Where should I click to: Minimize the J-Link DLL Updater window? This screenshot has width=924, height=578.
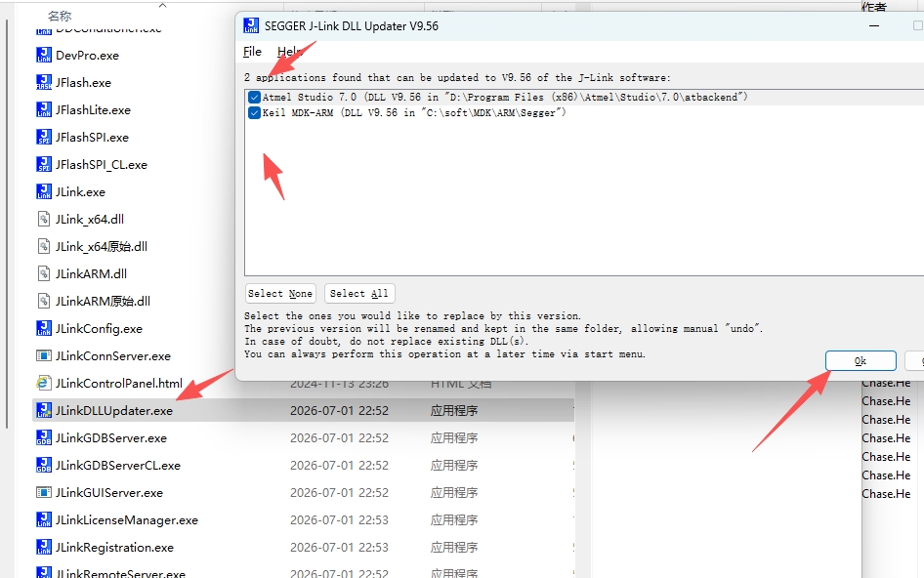[874, 26]
